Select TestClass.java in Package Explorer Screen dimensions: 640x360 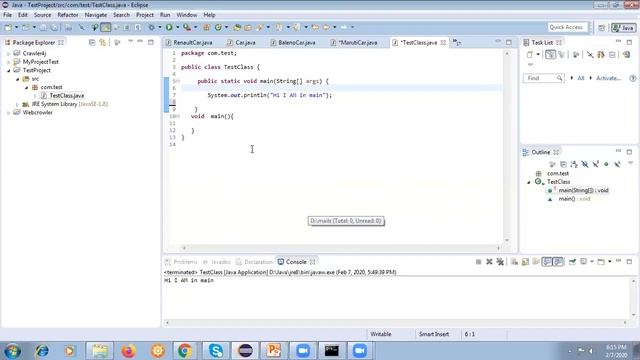click(67, 96)
